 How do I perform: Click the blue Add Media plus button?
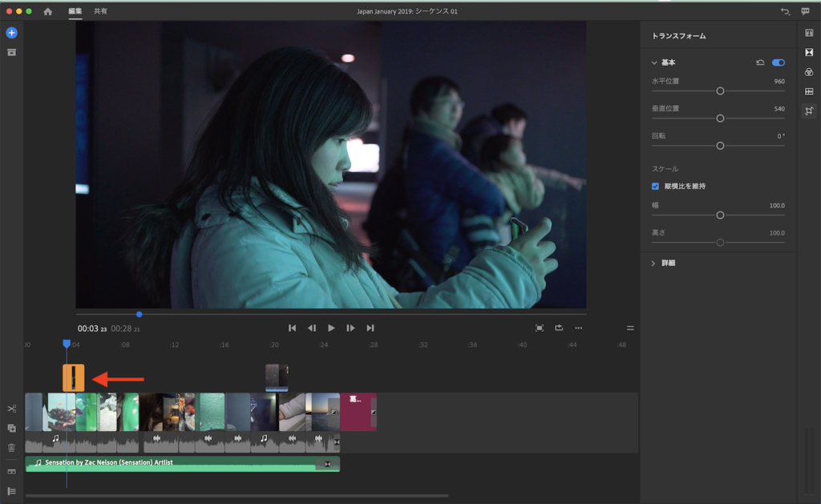click(x=11, y=33)
